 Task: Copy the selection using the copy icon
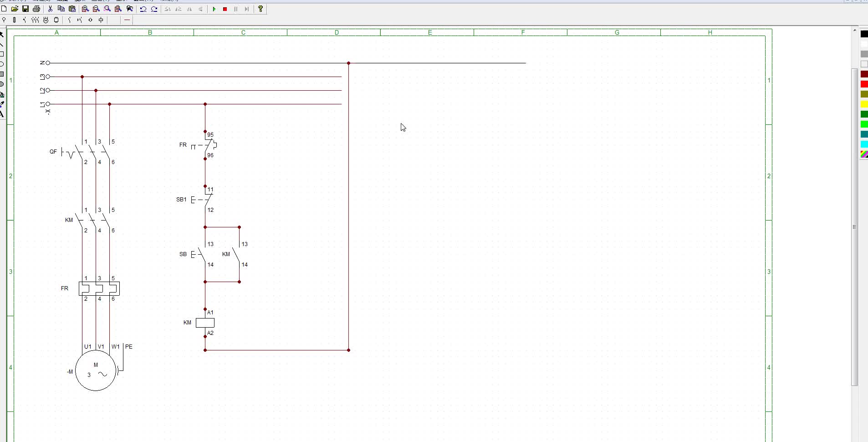click(61, 9)
